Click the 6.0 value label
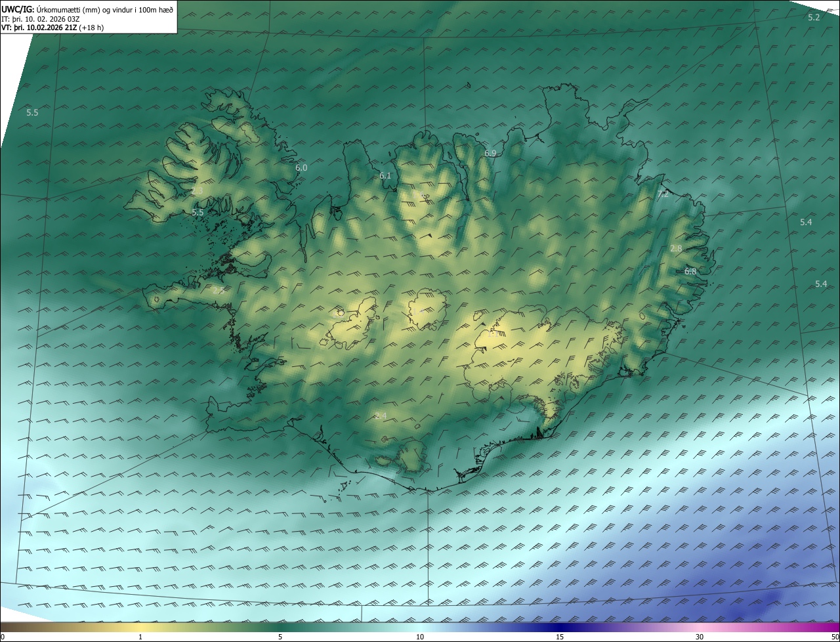The image size is (840, 642). pyautogui.click(x=301, y=168)
